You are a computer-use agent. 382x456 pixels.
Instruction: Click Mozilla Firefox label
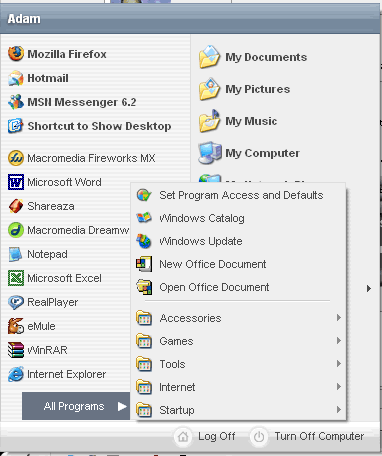pyautogui.click(x=67, y=54)
